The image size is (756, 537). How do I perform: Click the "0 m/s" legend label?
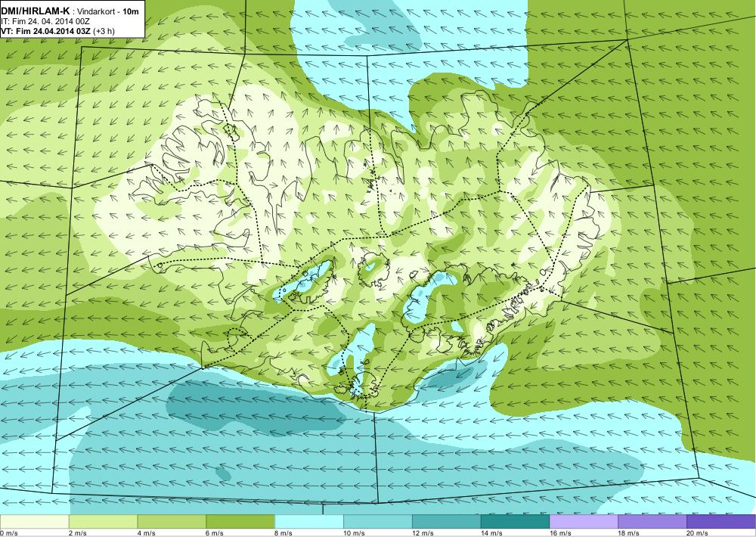[9, 533]
